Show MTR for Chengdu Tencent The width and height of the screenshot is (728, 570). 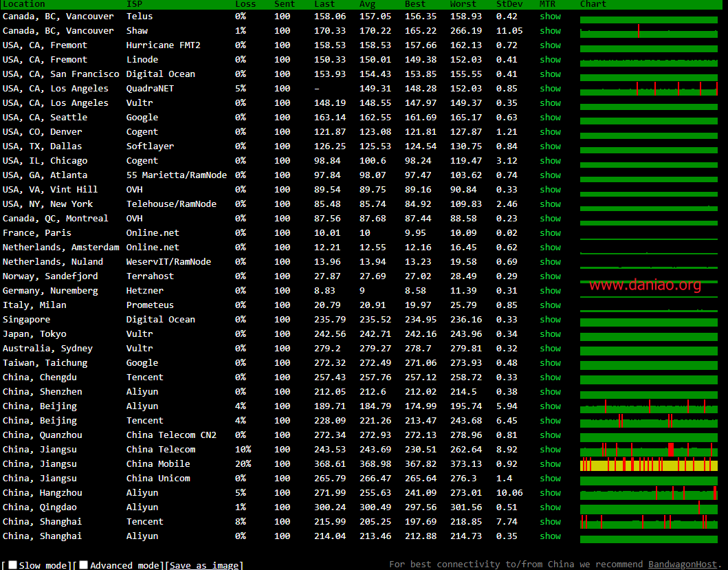coord(550,377)
